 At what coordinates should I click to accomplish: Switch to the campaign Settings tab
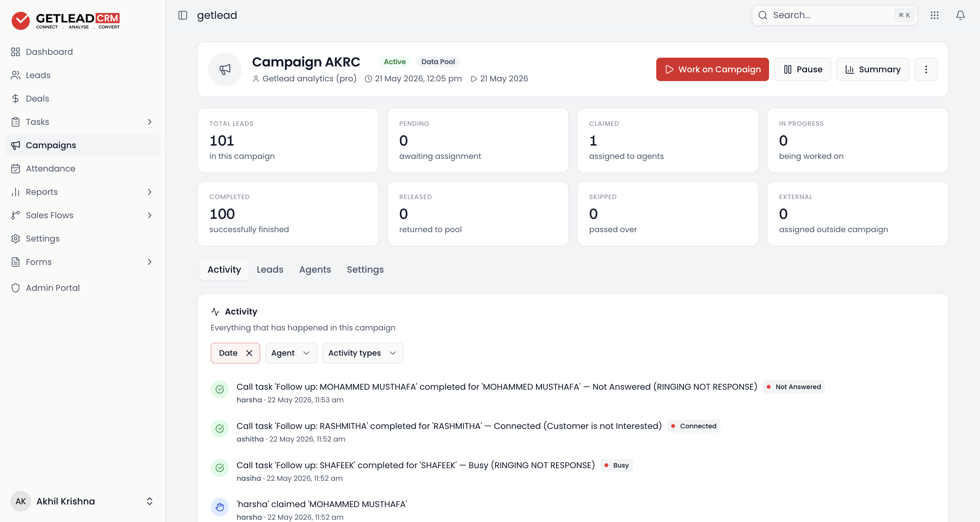tap(365, 269)
